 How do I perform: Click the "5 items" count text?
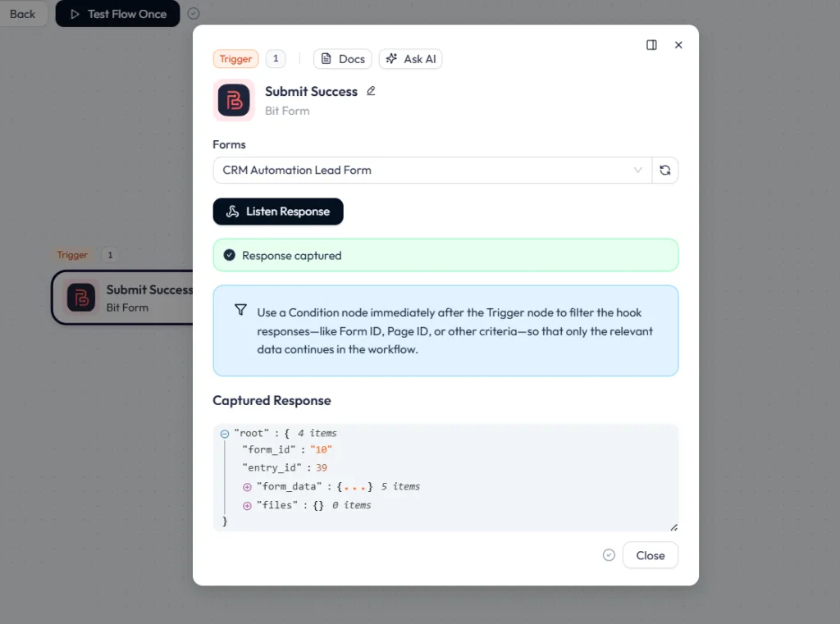[x=400, y=486]
